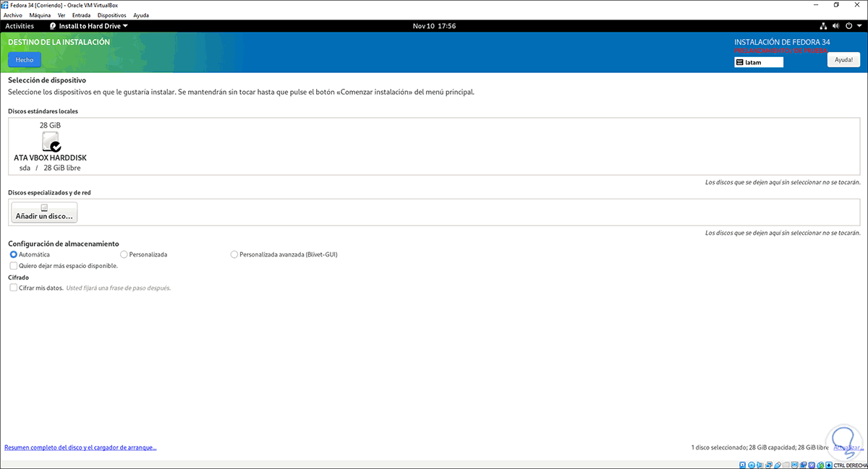868x469 pixels.
Task: Open the Dispositivos menu
Action: 112,14
